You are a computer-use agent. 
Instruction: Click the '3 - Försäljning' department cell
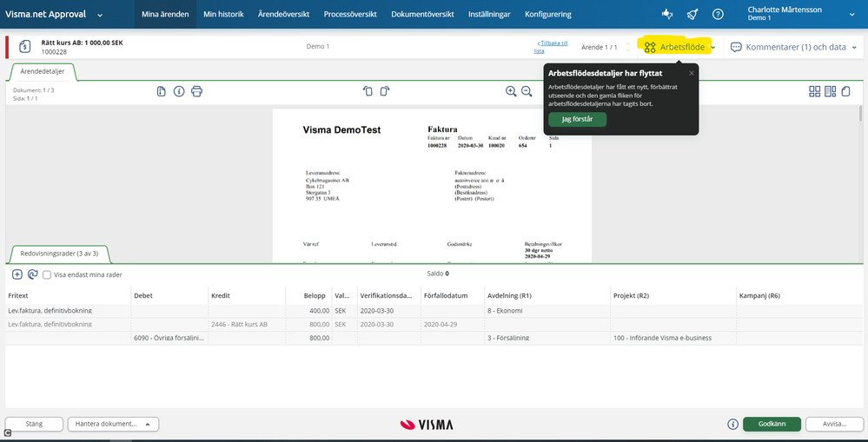click(x=547, y=338)
